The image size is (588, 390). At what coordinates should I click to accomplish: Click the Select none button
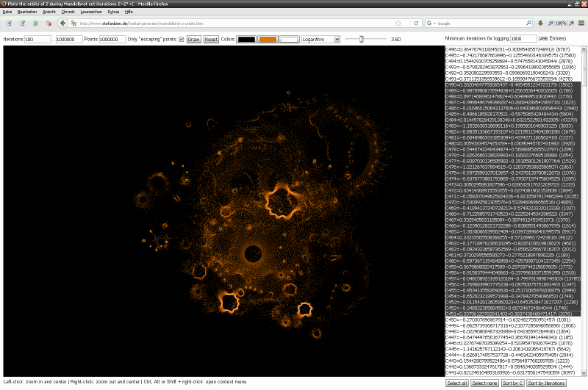click(484, 383)
